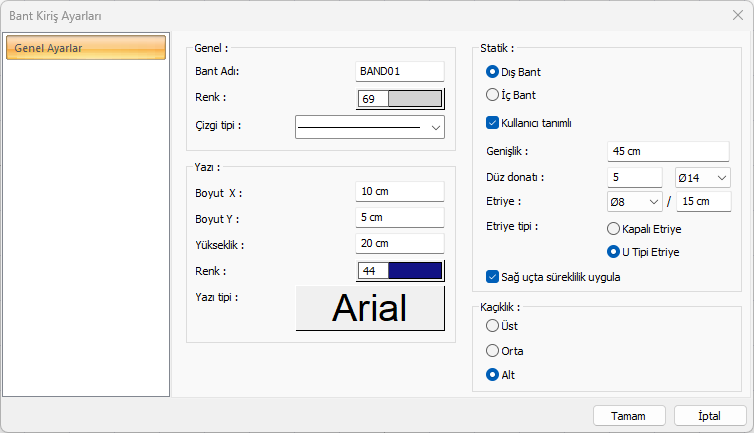Select the Genel Ayarlar tab item
The image size is (754, 433).
point(86,48)
